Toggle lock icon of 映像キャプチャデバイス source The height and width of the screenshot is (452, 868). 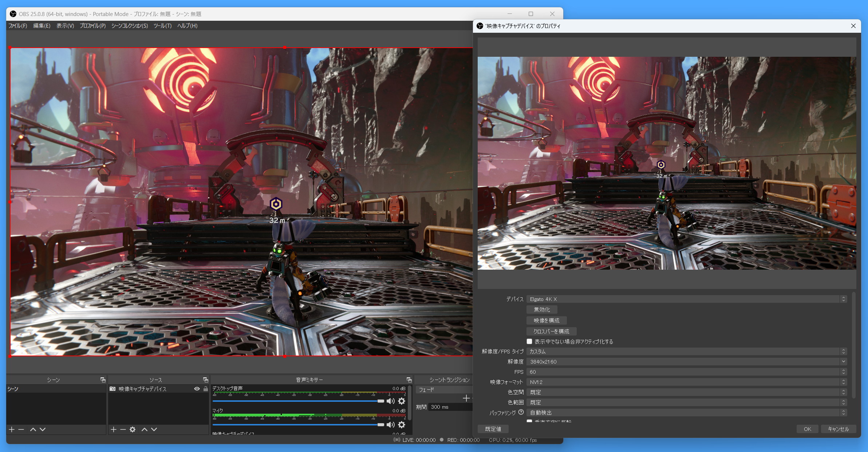pyautogui.click(x=206, y=389)
